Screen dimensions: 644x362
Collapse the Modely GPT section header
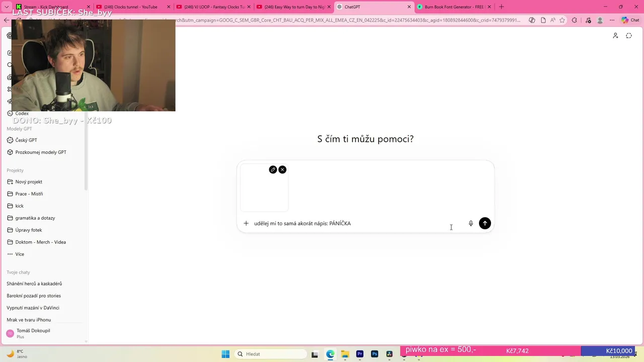19,129
